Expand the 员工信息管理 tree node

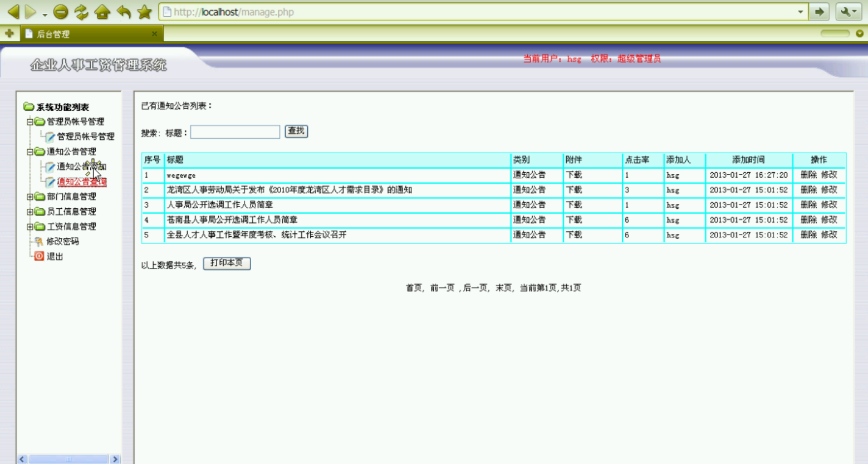point(30,212)
